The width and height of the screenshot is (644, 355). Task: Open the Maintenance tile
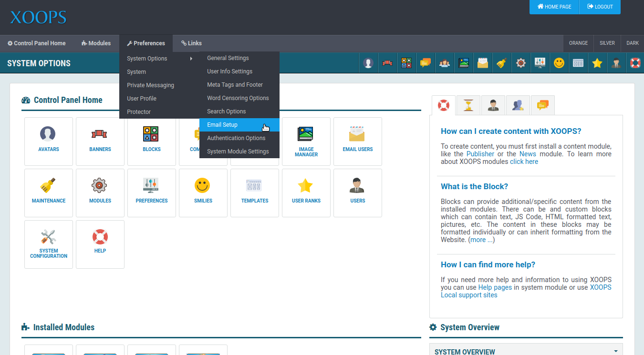pos(49,193)
